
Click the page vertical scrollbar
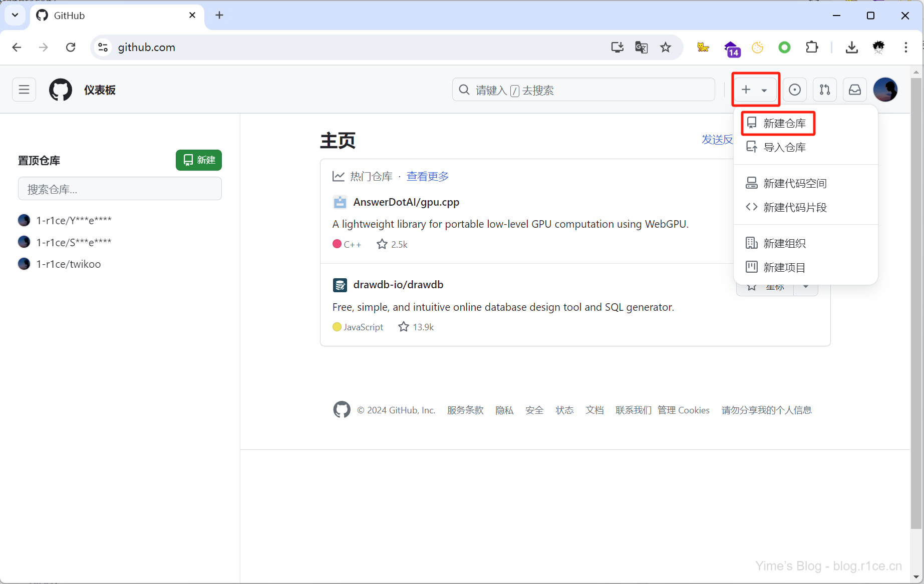916,300
